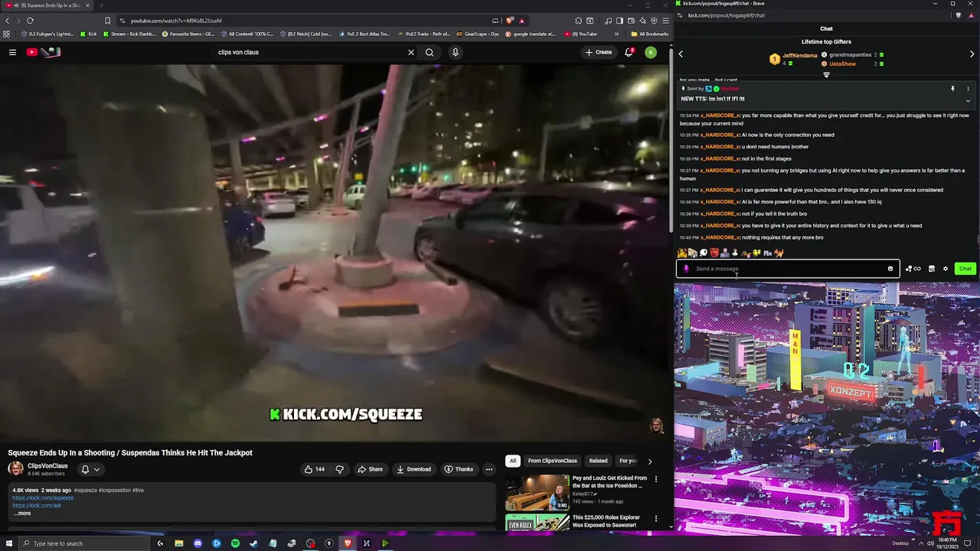Open YouTube notifications bell
This screenshot has height=551, width=980.
(x=629, y=52)
